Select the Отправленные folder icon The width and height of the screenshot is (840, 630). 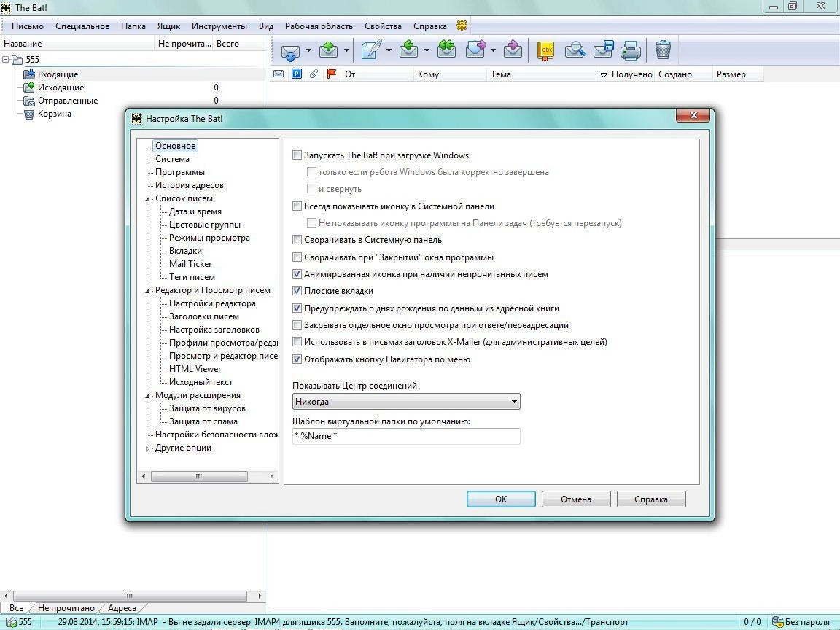point(29,101)
